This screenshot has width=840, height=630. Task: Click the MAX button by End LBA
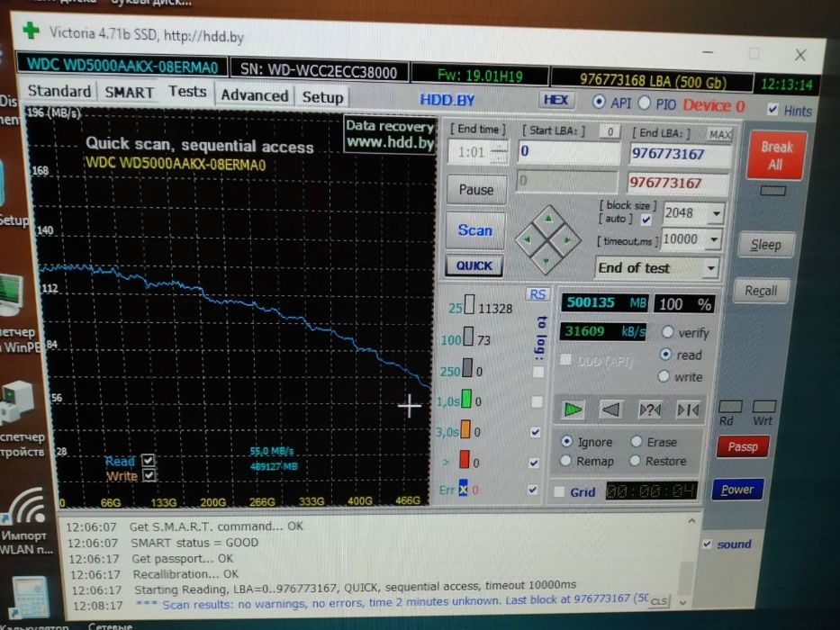click(x=719, y=134)
